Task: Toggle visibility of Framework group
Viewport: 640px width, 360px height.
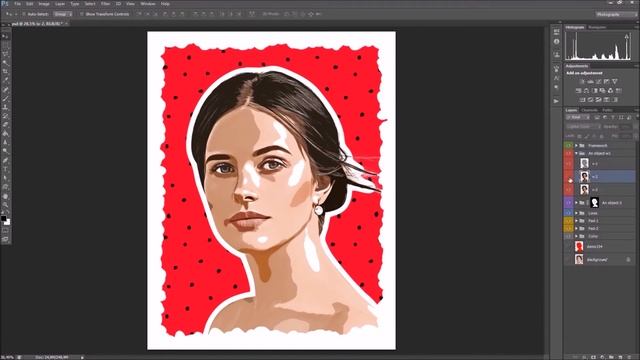Action: coord(568,146)
